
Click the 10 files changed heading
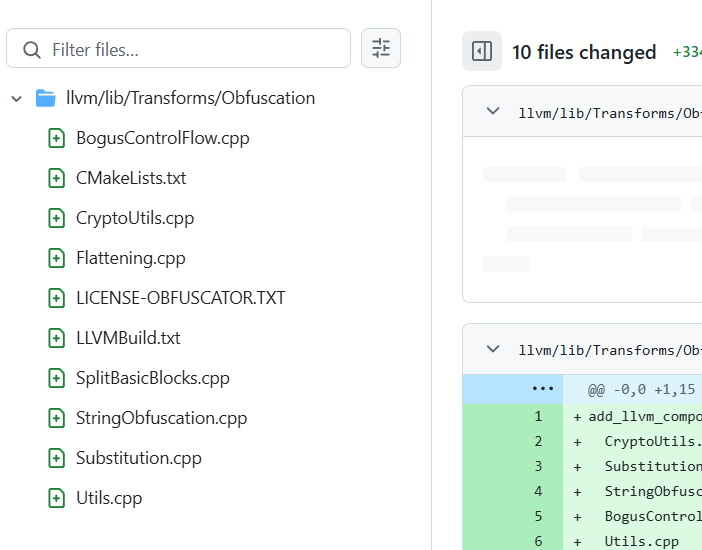584,52
